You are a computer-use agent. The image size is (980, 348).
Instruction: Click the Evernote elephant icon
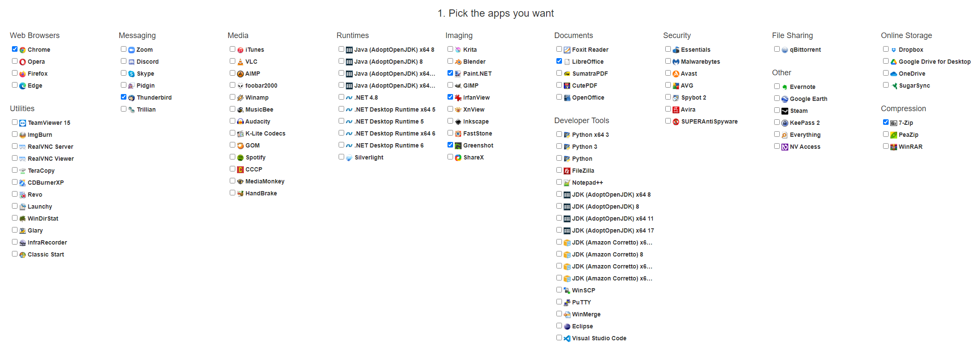point(785,87)
